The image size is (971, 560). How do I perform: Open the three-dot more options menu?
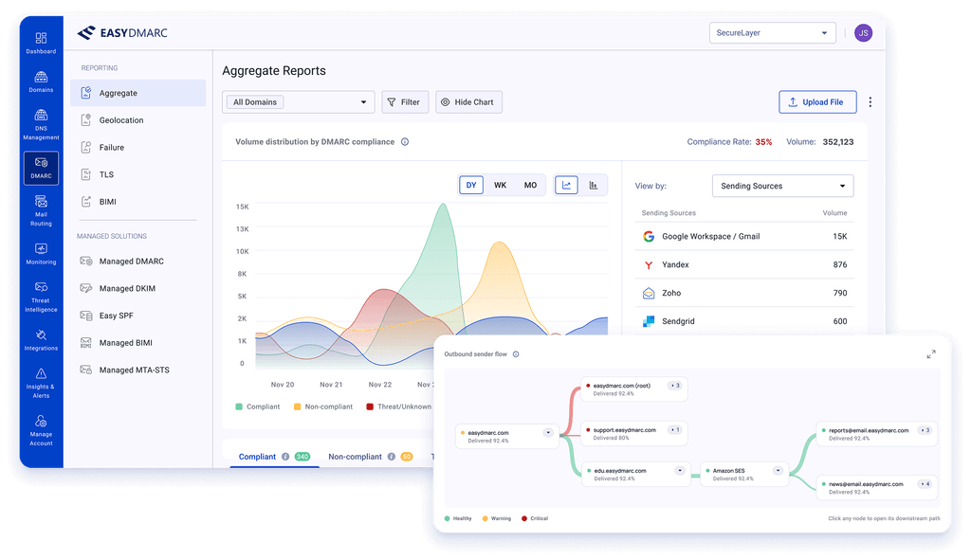coord(870,102)
